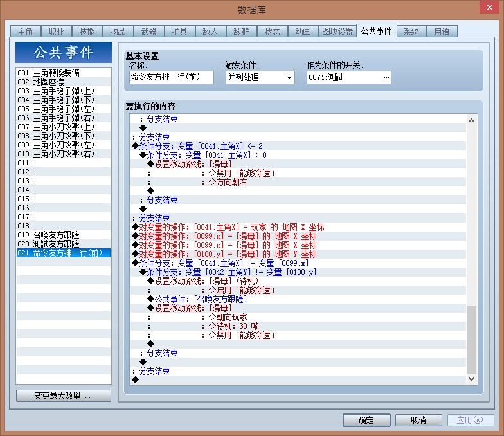Select common event 019:召喚友方跟隨
The image size is (504, 436).
click(x=63, y=235)
